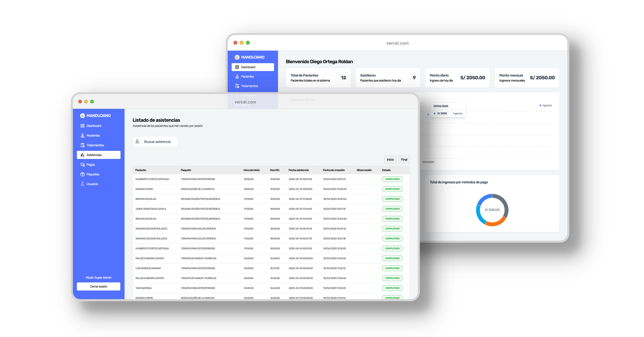The image size is (644, 337).
Task: Click the Usuarios user icon in sidebar
Action: click(82, 184)
